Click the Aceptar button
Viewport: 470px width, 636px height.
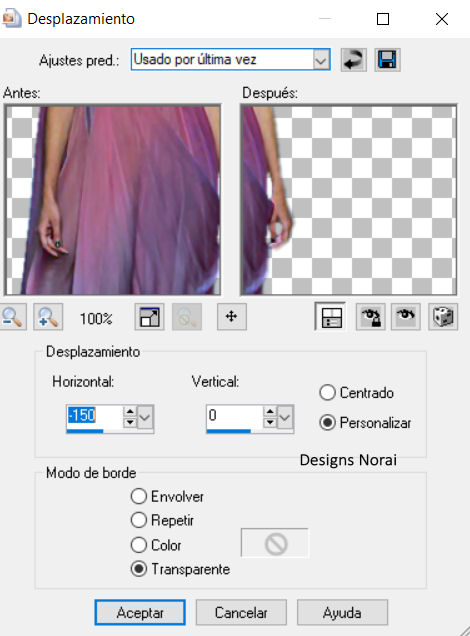coord(140,612)
